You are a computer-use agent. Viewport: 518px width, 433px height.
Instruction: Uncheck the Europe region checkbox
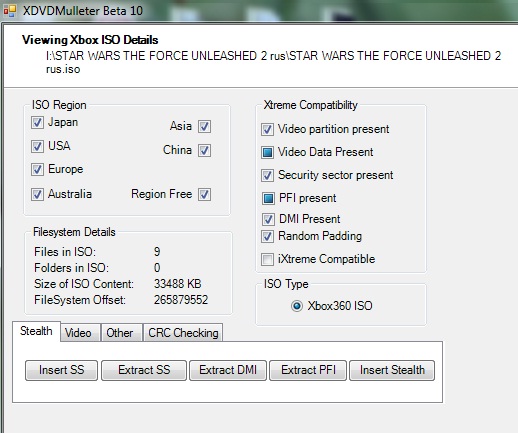pyautogui.click(x=37, y=169)
